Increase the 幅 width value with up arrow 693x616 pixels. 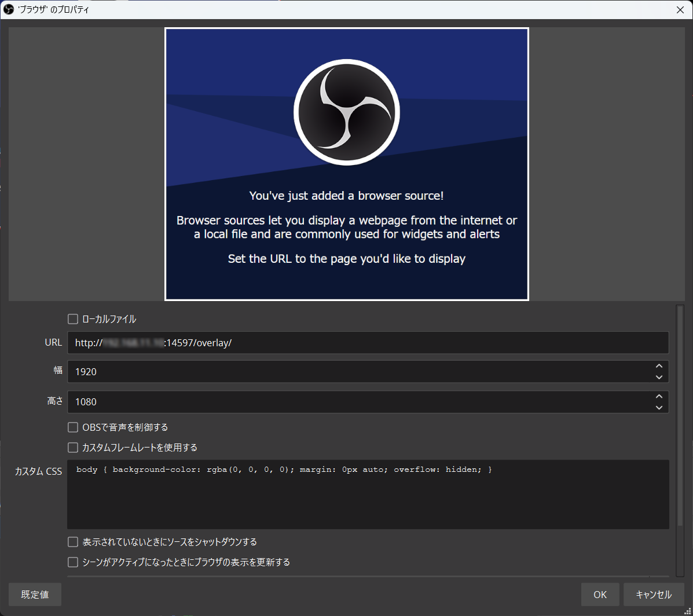coord(659,366)
